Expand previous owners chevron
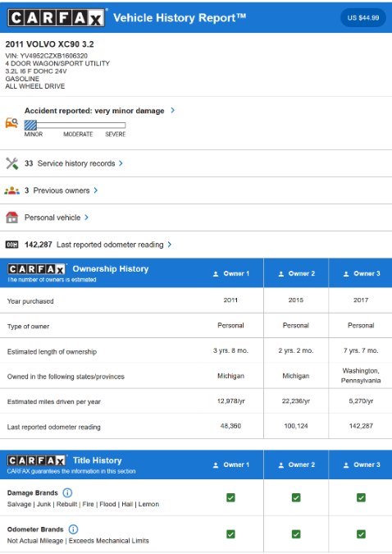The image size is (392, 554). [95, 190]
